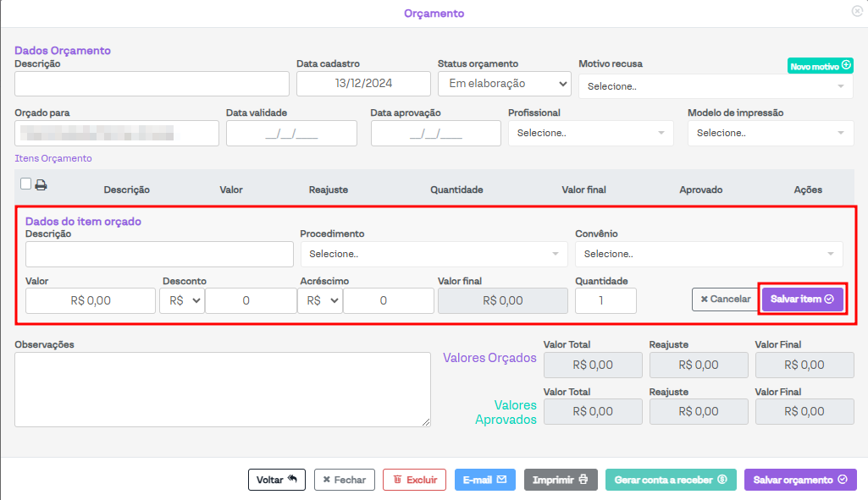Open the Profissional dropdown
This screenshot has width=868, height=500.
[x=590, y=133]
